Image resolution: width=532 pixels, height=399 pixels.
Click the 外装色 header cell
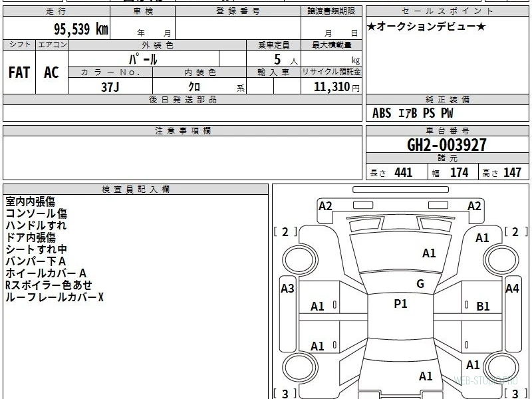(157, 45)
